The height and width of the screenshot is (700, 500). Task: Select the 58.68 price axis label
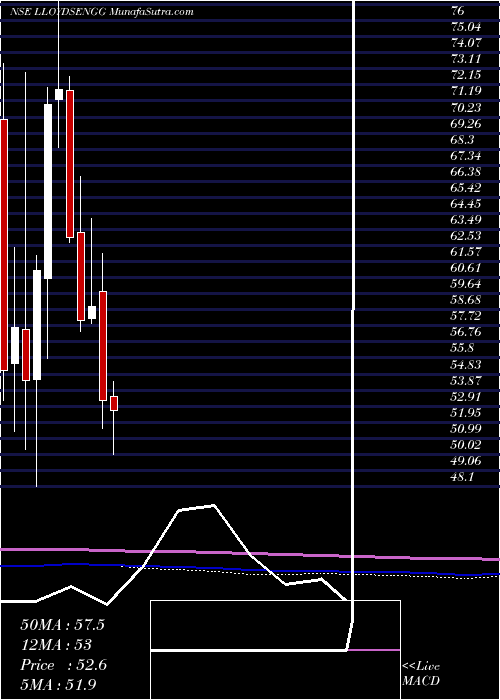466,300
